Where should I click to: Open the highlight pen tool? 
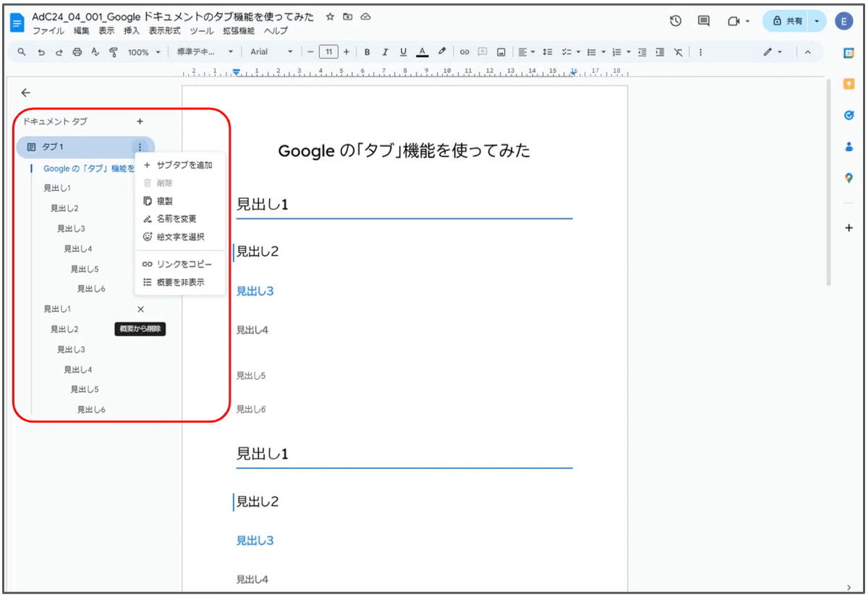(441, 51)
